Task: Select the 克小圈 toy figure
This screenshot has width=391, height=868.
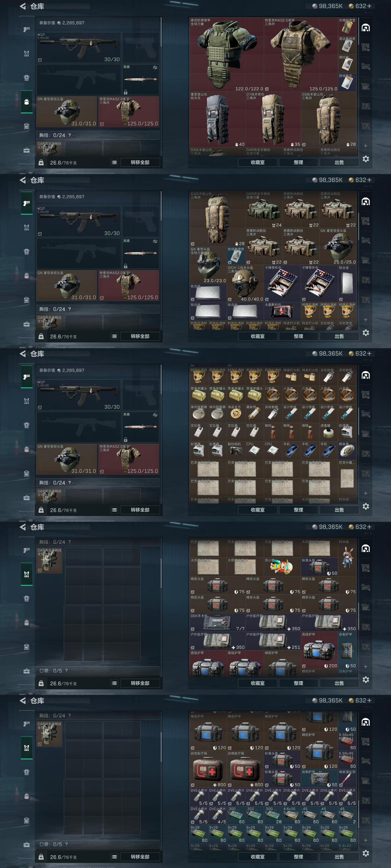Action: (282, 567)
